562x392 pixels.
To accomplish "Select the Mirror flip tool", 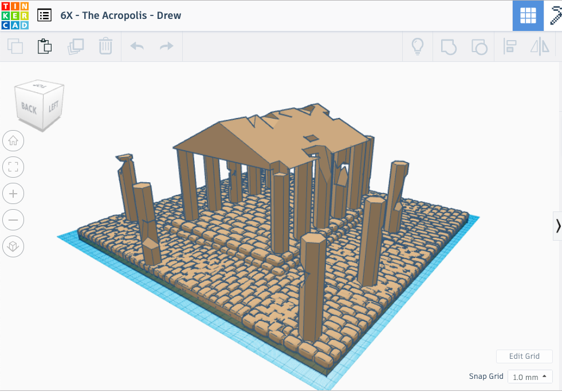I will pos(539,46).
